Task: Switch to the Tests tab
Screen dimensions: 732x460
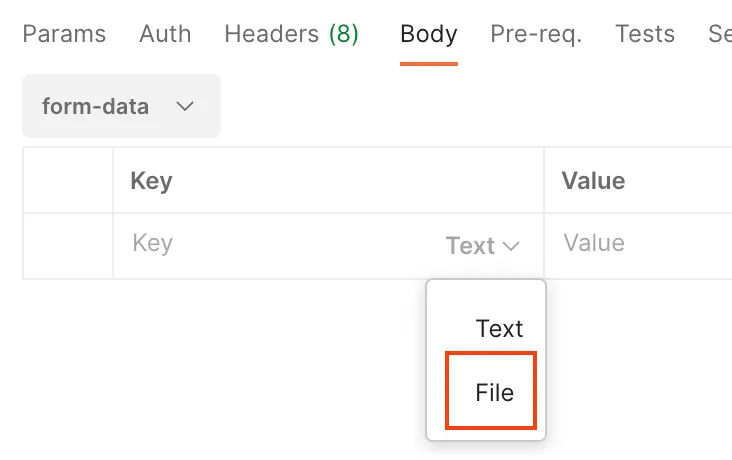Action: click(645, 34)
